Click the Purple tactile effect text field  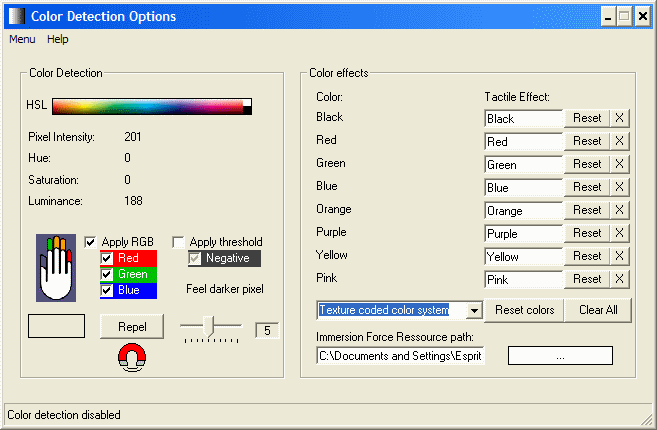[523, 234]
